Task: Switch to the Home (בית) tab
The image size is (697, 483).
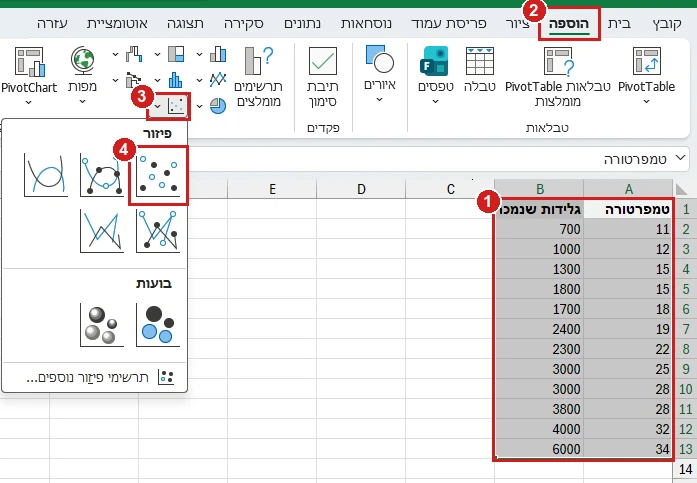Action: click(x=619, y=24)
